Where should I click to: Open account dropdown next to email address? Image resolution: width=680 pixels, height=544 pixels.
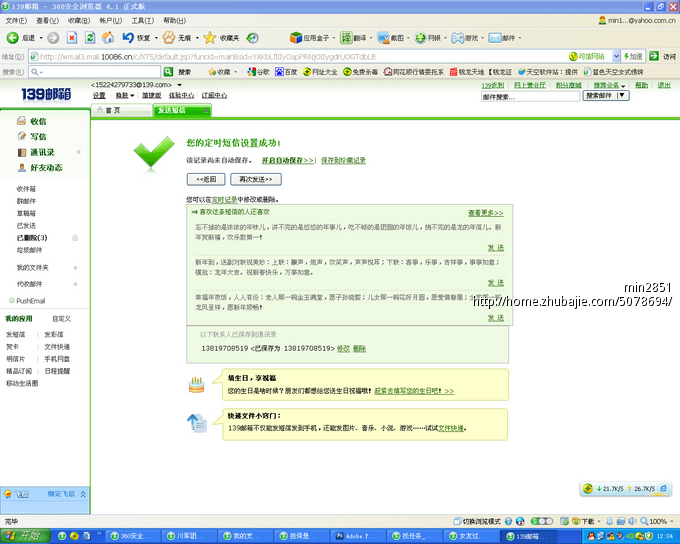tap(180, 85)
